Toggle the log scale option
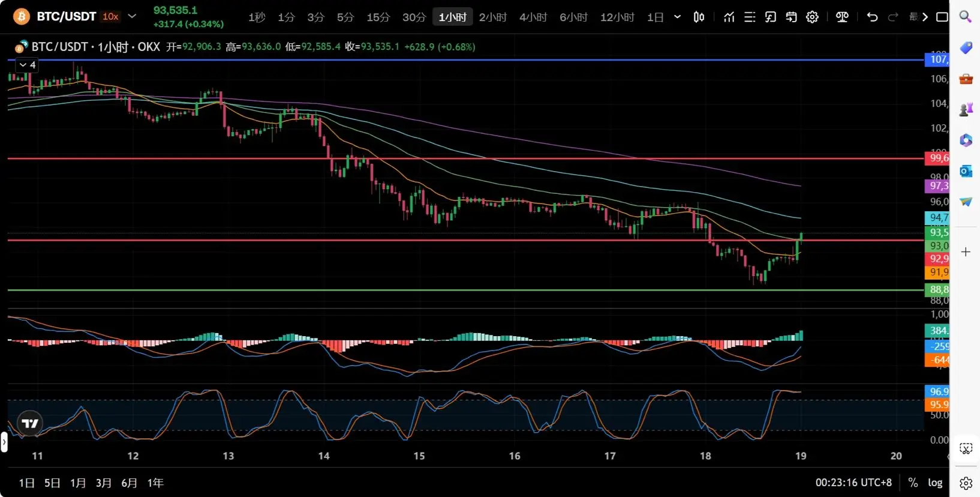 [935, 483]
